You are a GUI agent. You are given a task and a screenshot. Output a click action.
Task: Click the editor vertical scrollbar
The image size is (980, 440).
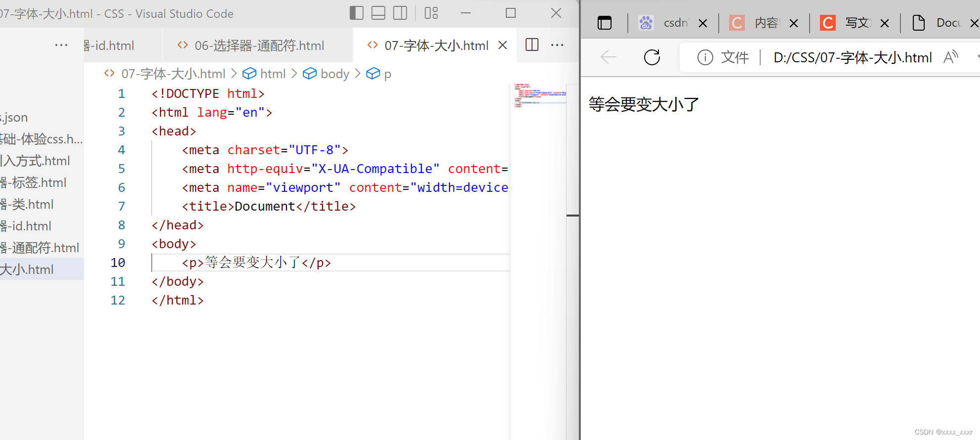[572, 261]
